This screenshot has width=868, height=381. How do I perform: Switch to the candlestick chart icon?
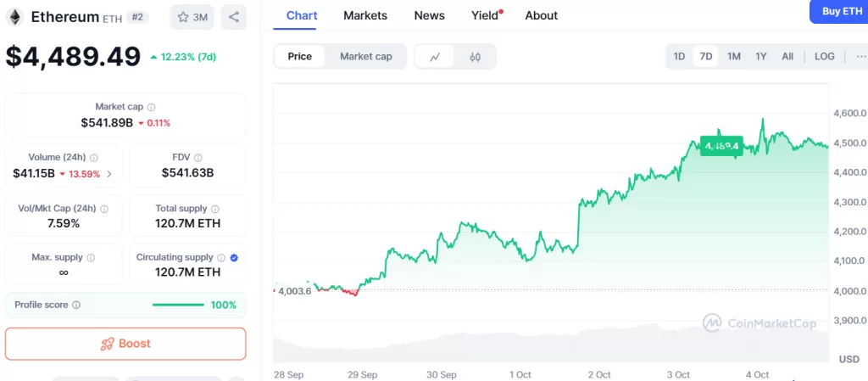[475, 57]
